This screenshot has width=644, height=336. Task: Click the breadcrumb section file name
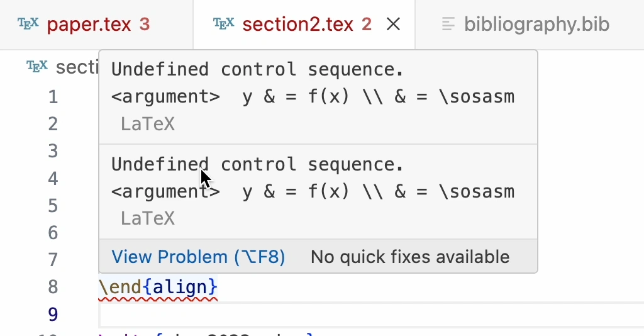pos(77,67)
